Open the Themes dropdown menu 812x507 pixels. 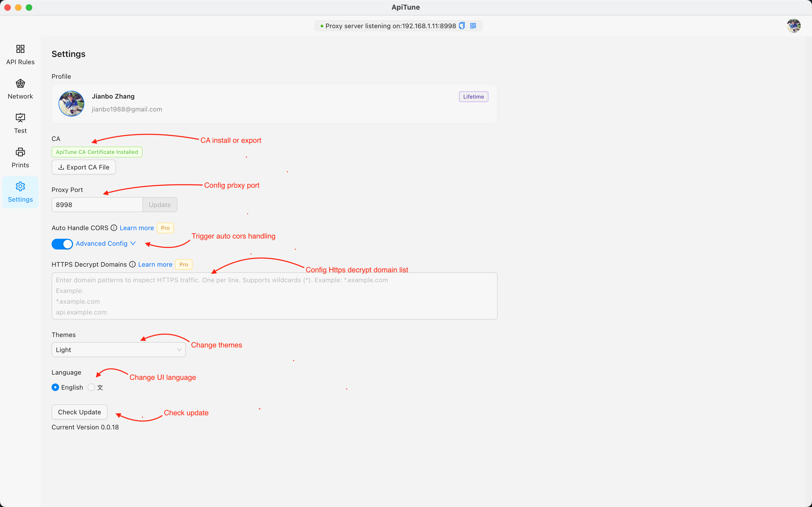[x=117, y=349]
